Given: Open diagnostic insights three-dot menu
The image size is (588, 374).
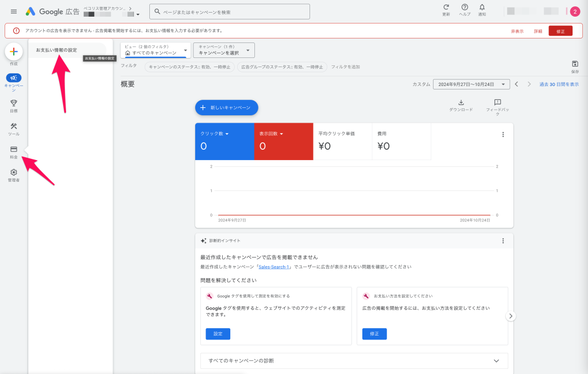Looking at the screenshot, I should 503,241.
